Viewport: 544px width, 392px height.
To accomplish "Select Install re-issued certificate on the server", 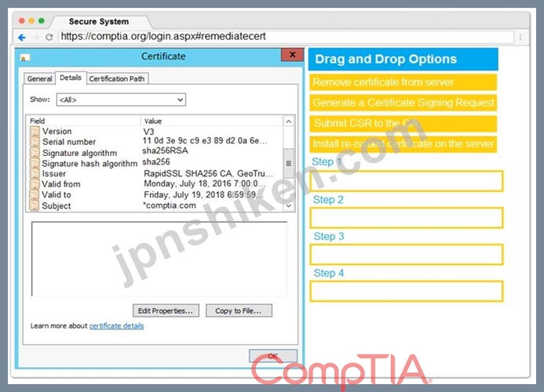I will pos(403,143).
